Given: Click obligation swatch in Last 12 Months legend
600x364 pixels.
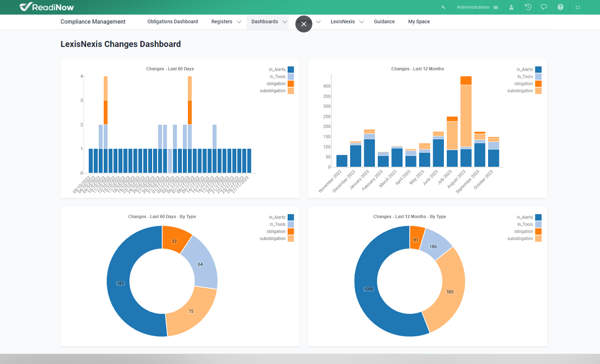Looking at the screenshot, I should [x=539, y=84].
